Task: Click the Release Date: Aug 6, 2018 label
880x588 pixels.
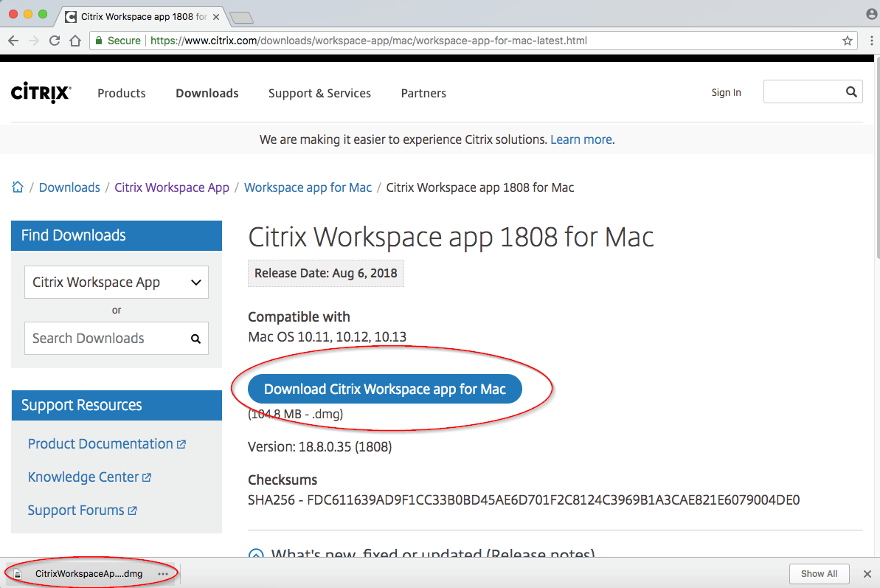Action: click(326, 273)
